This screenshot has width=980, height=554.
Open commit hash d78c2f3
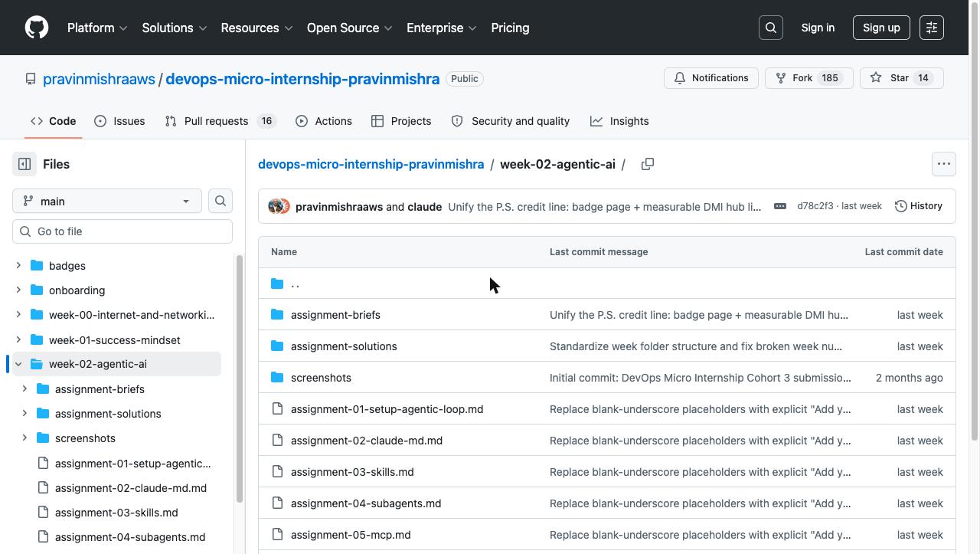(x=815, y=206)
